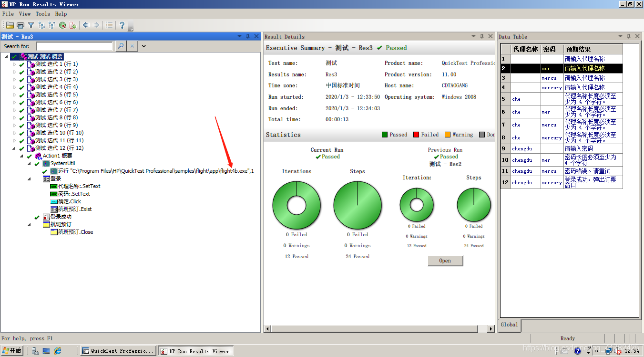
Task: Click row header 2 in Data Table
Action: pos(505,69)
